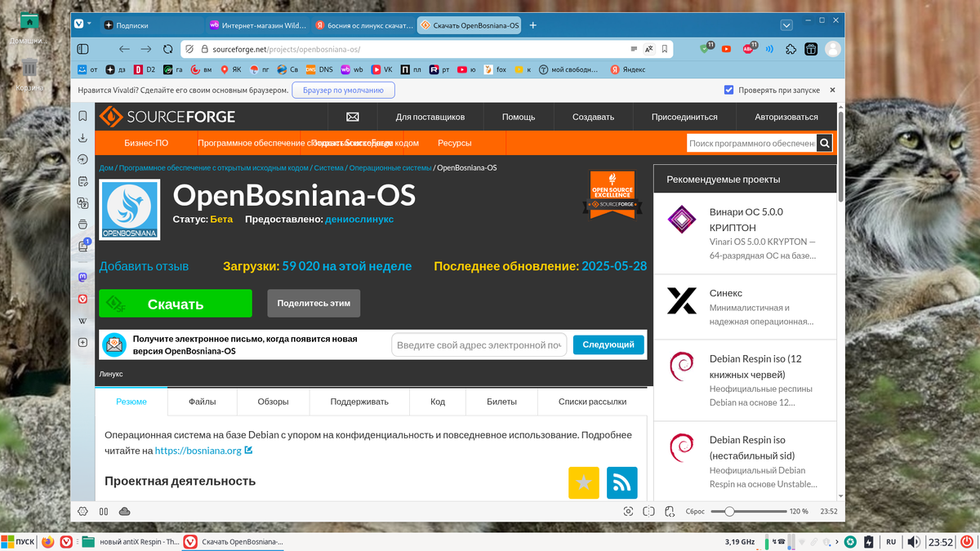The image size is (980, 551).
Task: Open the tracker blocker shield icon
Action: (189, 49)
